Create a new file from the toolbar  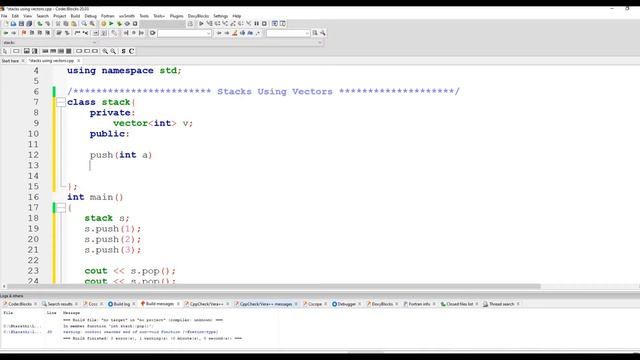[6, 24]
